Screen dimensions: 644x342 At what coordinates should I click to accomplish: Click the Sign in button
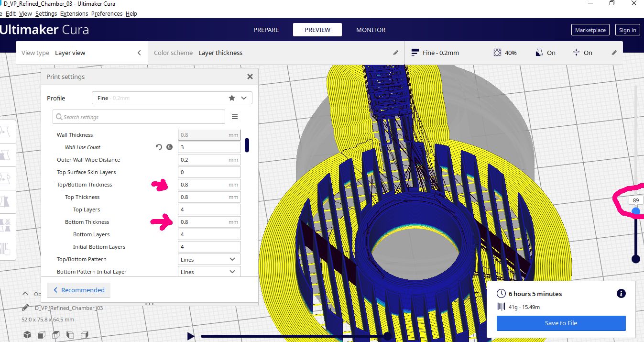pos(627,30)
